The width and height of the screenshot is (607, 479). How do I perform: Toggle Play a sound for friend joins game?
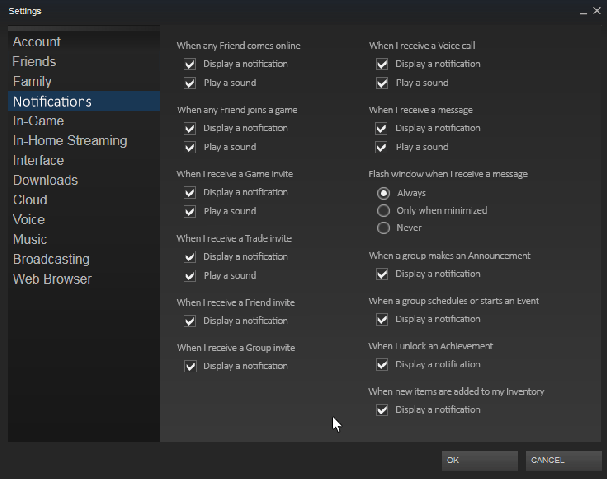[190, 147]
